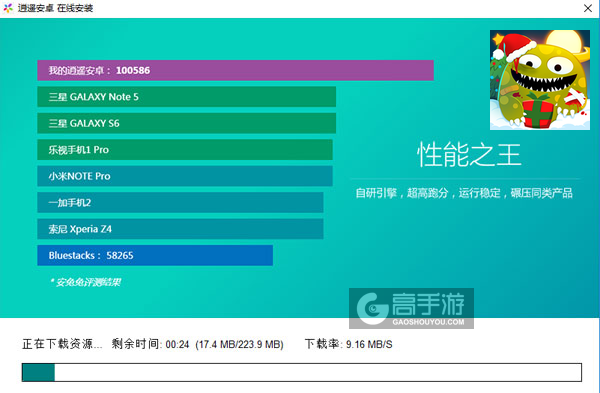
Task: Click the 三星 GALAXY Note 5 bar
Action: [x=186, y=97]
